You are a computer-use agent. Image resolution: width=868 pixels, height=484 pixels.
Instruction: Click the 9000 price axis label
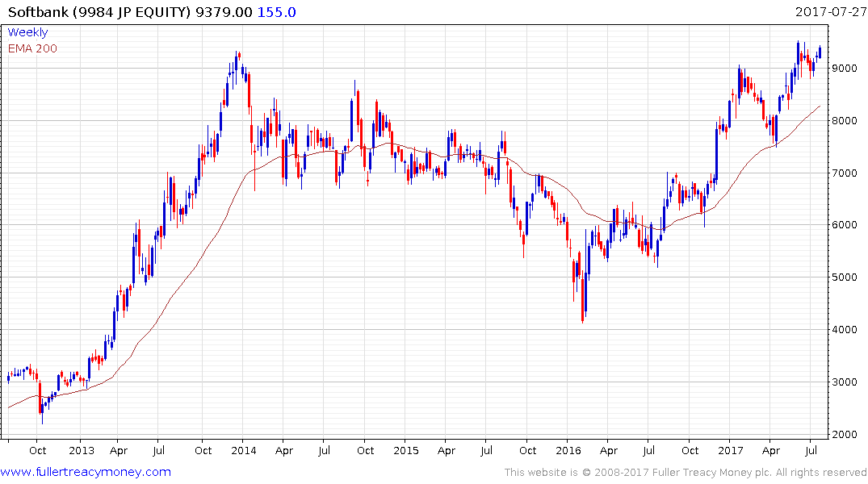click(x=845, y=68)
